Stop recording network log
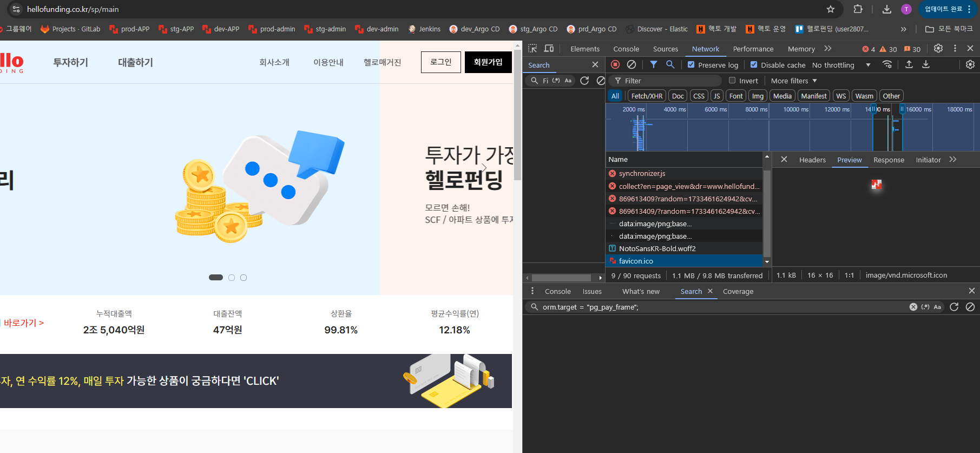Viewport: 980px width, 453px height. pos(615,64)
